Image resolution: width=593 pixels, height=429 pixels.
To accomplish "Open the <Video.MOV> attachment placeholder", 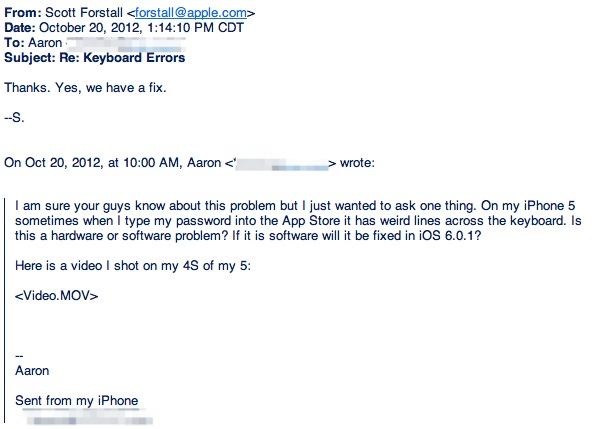I will click(x=57, y=295).
